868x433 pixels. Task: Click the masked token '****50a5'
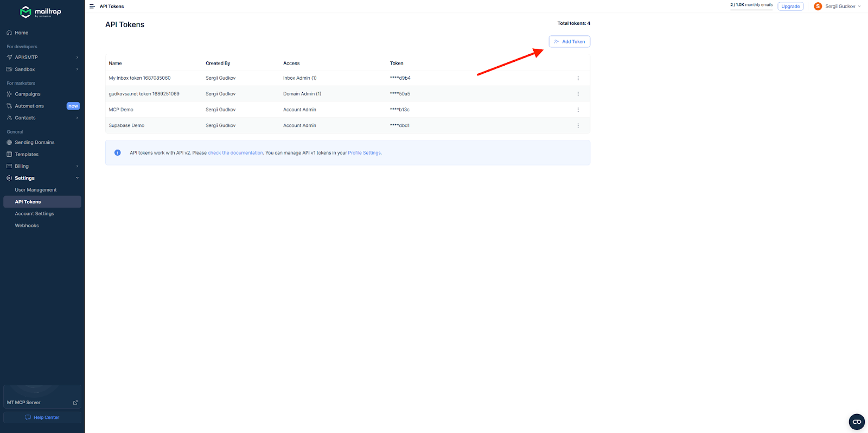click(400, 94)
